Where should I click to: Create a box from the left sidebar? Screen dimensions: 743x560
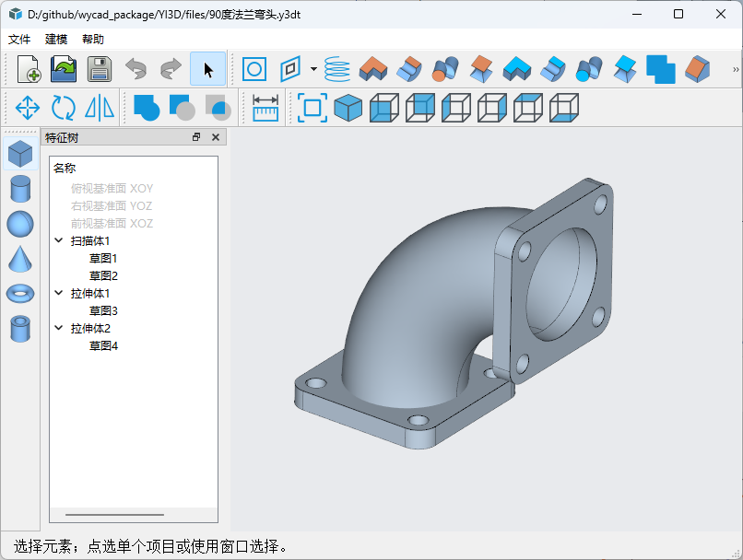click(20, 154)
